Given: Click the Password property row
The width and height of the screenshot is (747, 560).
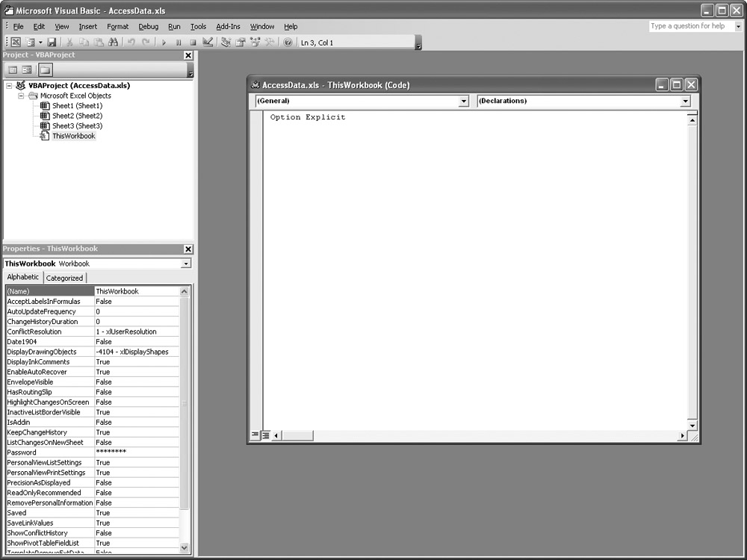Looking at the screenshot, I should 49,452.
